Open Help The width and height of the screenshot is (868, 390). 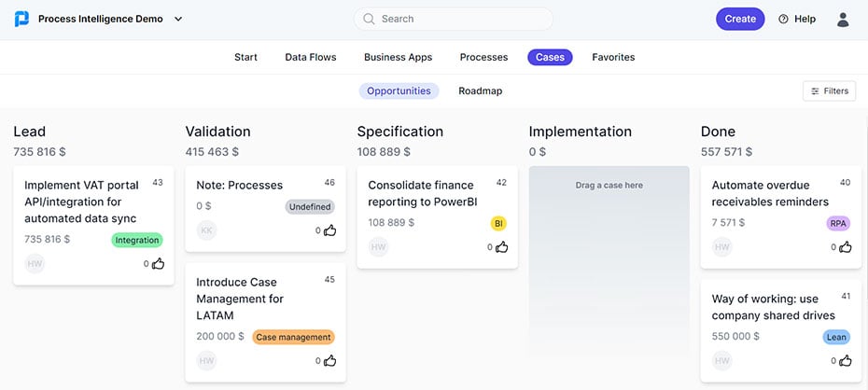797,19
